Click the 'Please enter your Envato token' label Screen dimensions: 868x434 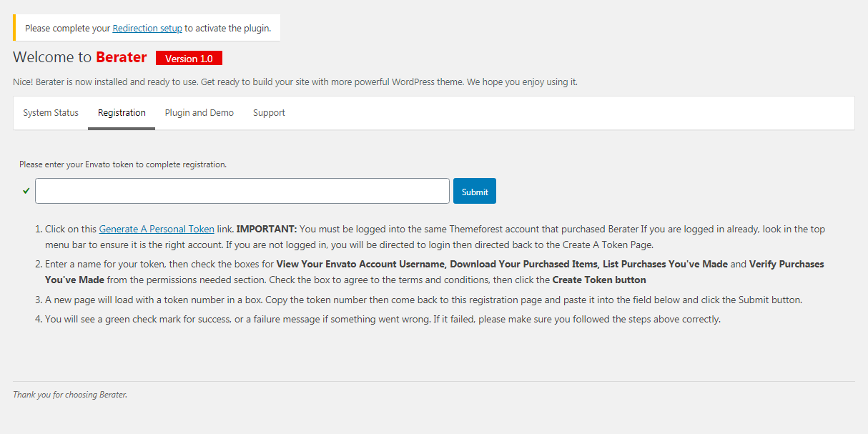click(x=123, y=164)
